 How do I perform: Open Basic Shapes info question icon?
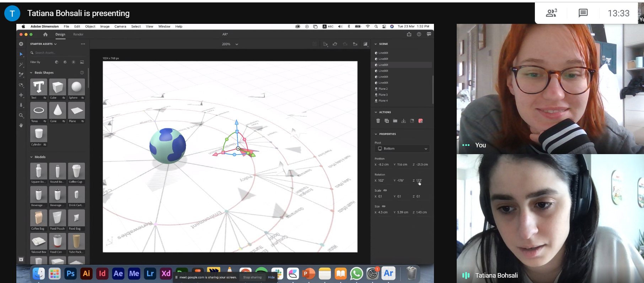coord(82,73)
